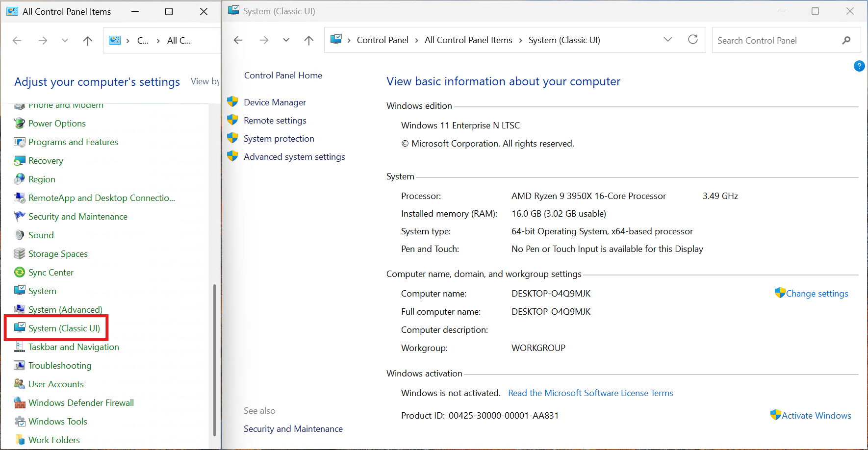Click the Sound speaker icon
The height and width of the screenshot is (450, 868).
(x=20, y=235)
